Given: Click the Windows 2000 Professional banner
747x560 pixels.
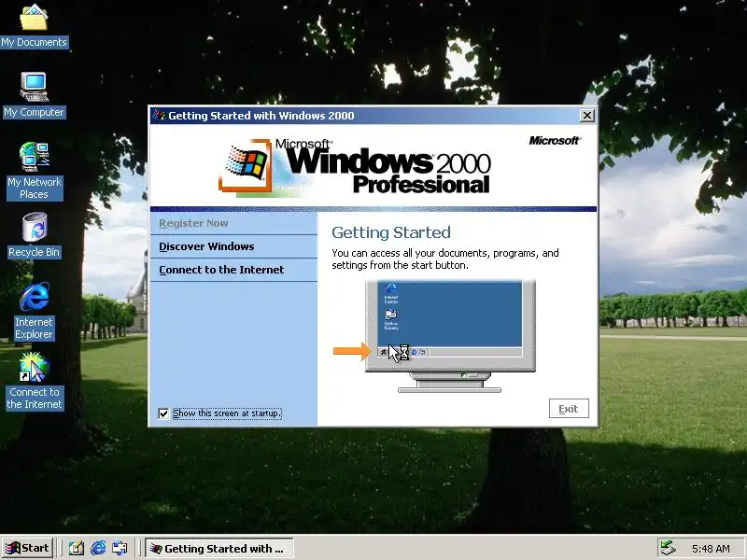Looking at the screenshot, I should coord(355,167).
